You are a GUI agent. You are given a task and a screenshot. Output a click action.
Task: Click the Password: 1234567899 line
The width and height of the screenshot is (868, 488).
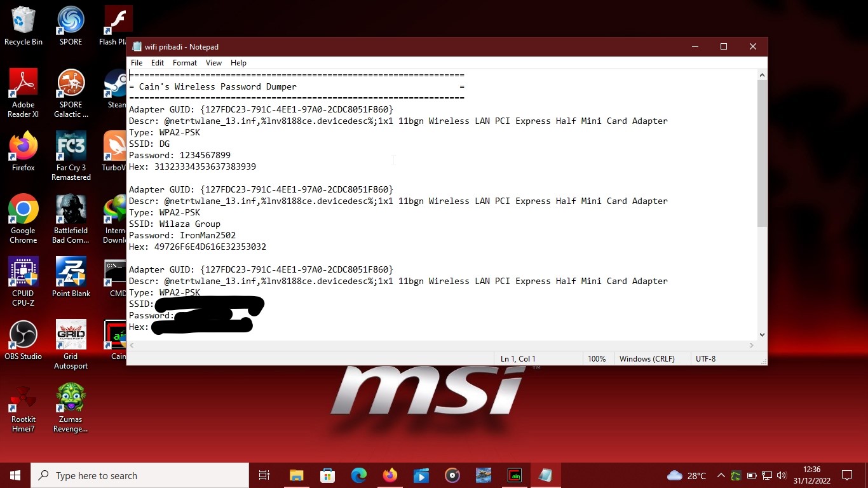180,155
